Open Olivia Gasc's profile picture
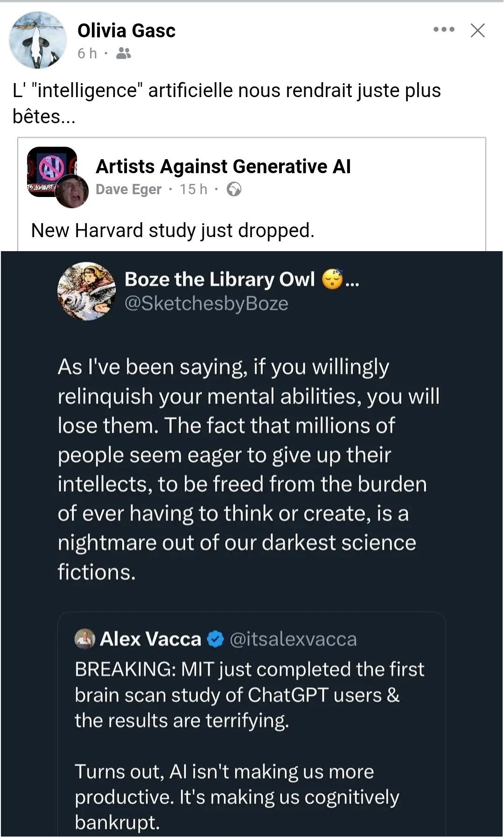Viewport: 504px width, 837px height. point(38,40)
